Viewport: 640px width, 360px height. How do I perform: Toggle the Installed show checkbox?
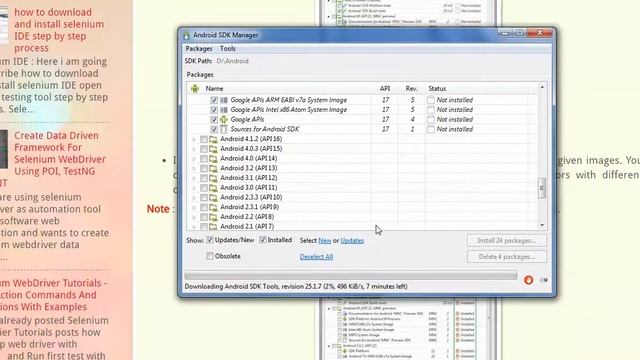[x=263, y=240]
